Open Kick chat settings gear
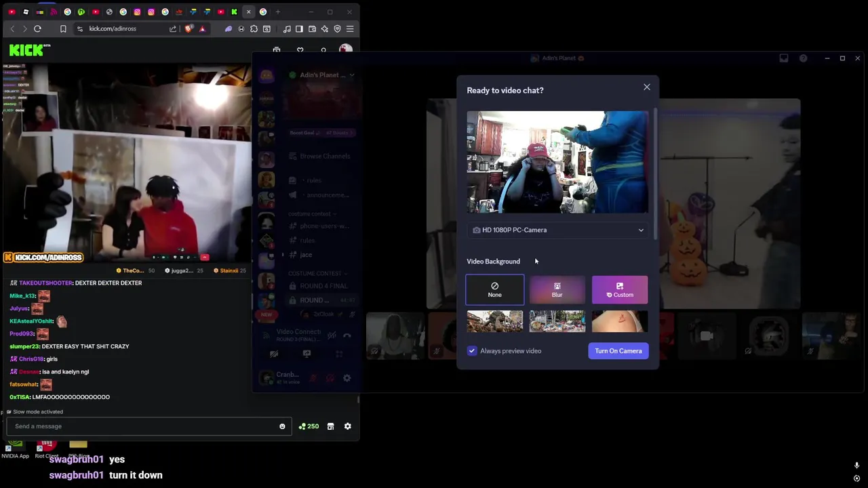The height and width of the screenshot is (488, 868). click(x=347, y=426)
